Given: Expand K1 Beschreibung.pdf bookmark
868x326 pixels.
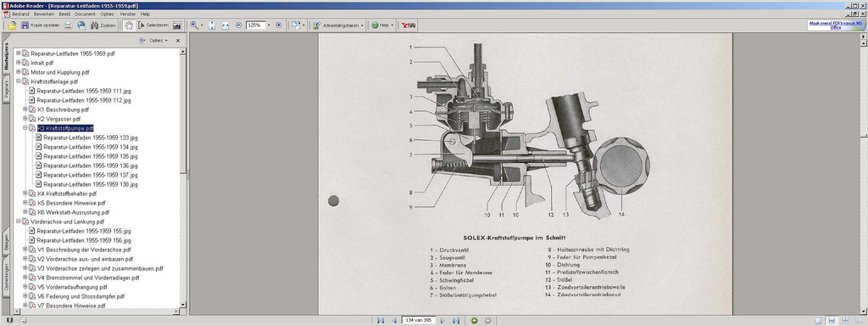Looking at the screenshot, I should [x=25, y=110].
